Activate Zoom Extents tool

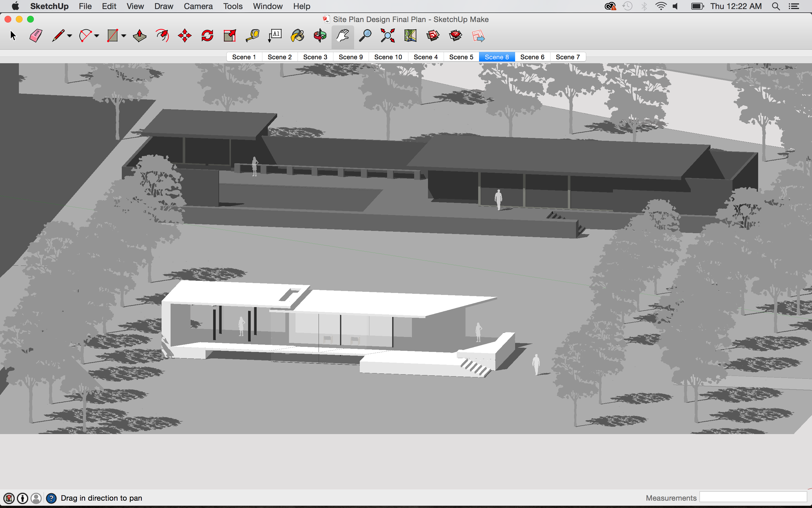[388, 36]
